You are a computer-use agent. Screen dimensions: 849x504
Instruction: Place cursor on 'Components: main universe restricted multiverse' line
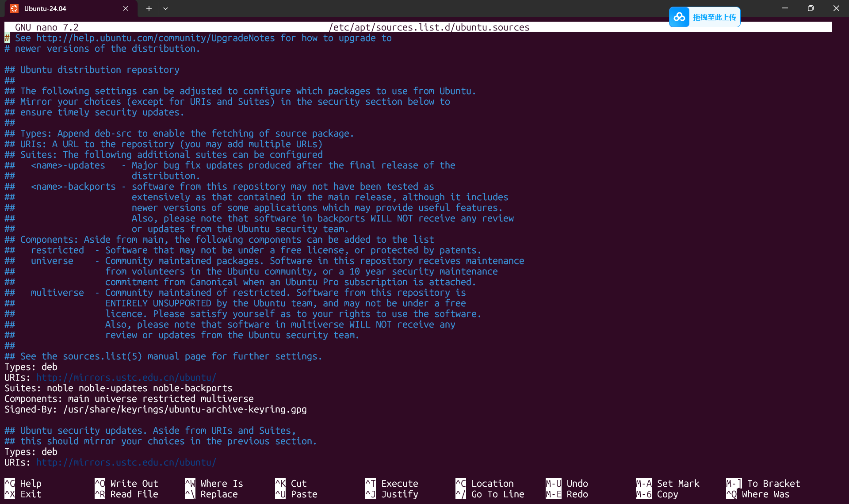[x=129, y=399]
